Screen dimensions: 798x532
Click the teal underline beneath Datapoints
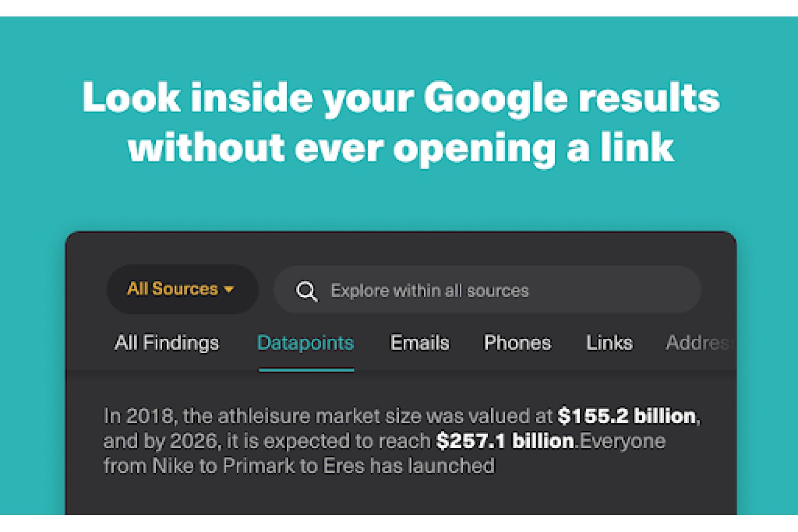(x=306, y=370)
